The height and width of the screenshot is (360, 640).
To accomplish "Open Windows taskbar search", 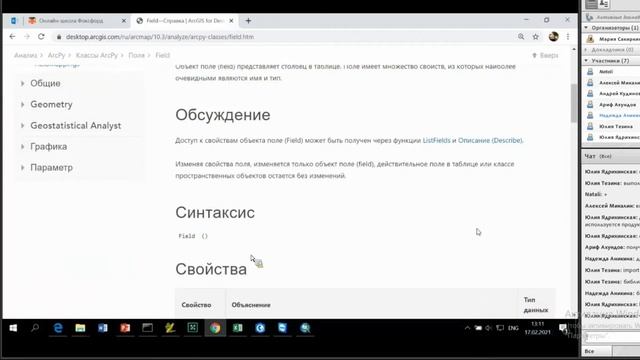I will click(x=35, y=328).
